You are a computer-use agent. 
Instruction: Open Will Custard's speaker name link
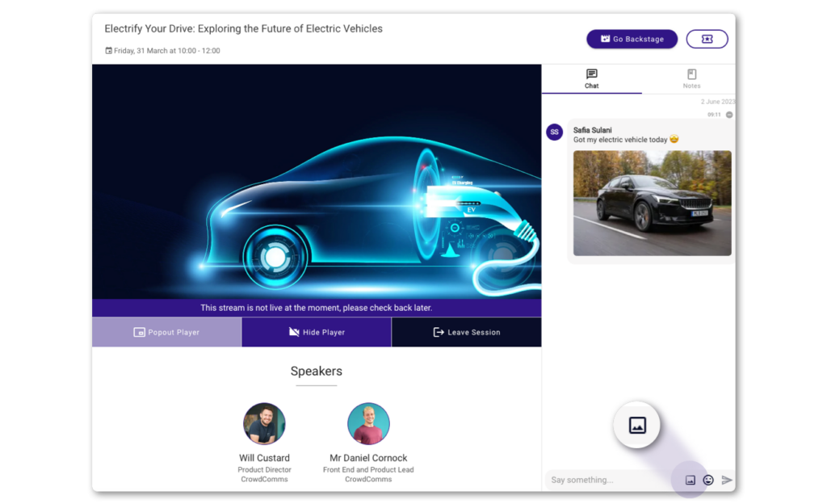click(264, 458)
